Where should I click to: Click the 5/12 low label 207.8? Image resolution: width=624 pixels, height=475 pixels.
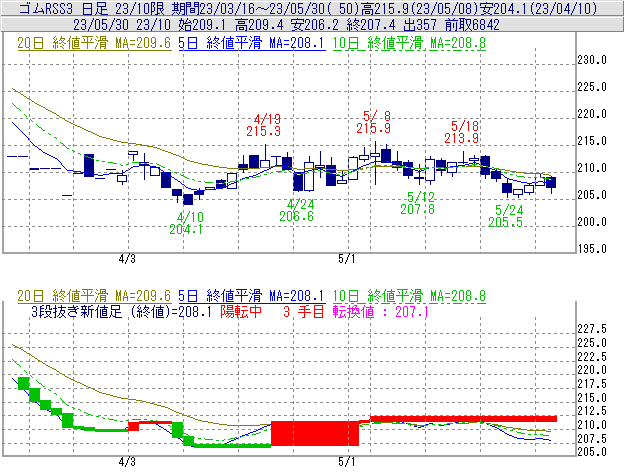tap(417, 209)
